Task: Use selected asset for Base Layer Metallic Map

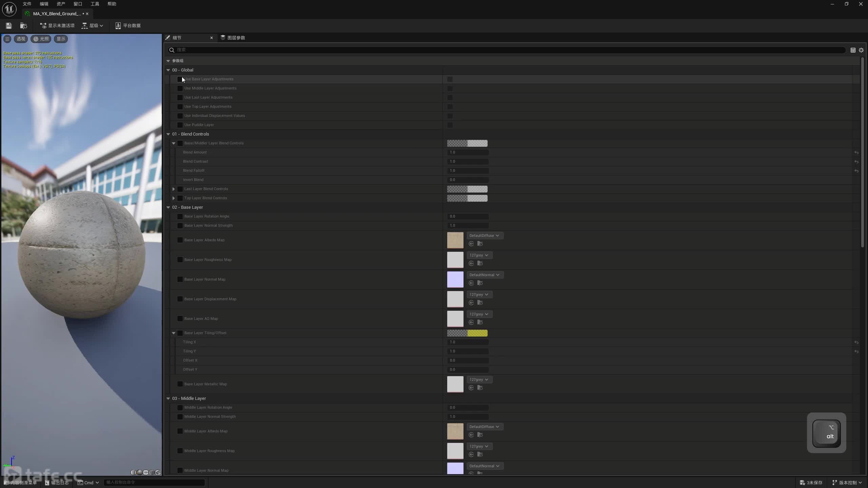Action: click(x=471, y=388)
